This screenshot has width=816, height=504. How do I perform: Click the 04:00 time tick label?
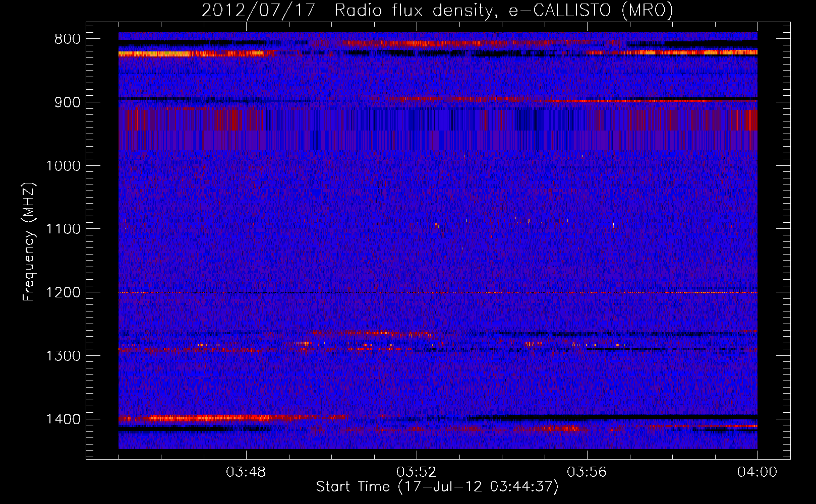pyautogui.click(x=757, y=472)
